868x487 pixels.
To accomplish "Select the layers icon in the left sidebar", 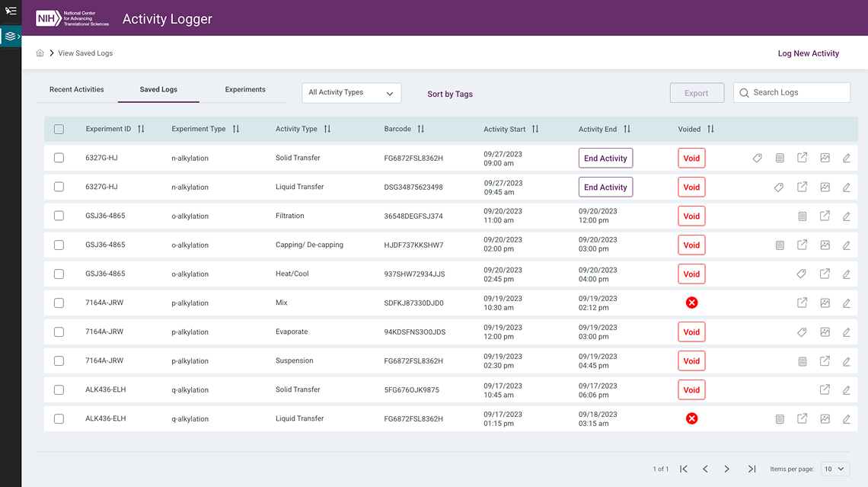I will [x=10, y=36].
